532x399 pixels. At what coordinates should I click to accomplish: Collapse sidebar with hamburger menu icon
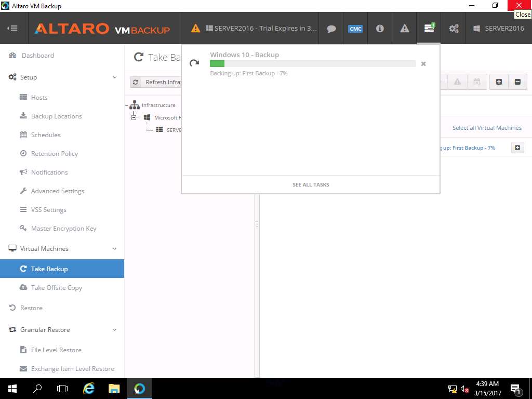(12, 28)
